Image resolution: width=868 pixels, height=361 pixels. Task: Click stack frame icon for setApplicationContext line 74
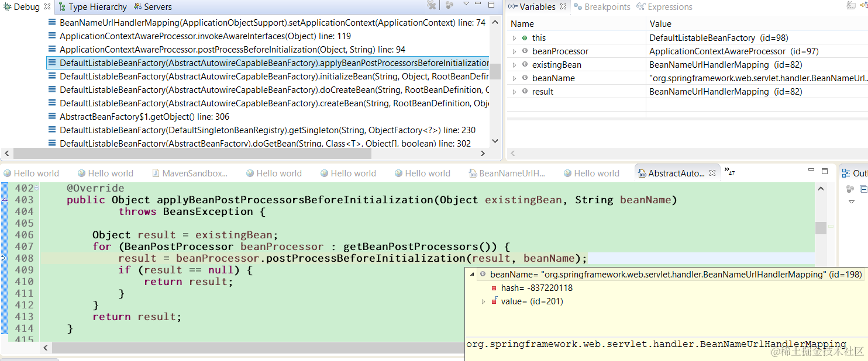[53, 23]
